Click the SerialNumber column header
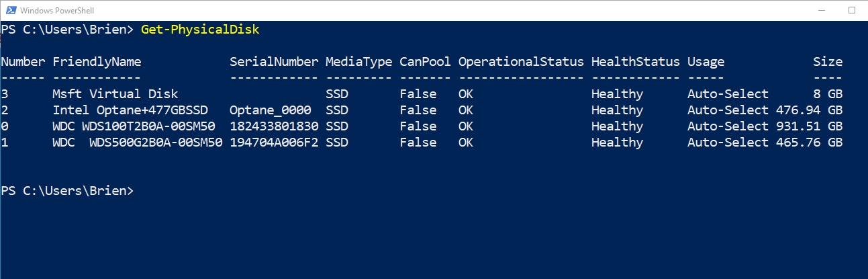This screenshot has height=279, width=868. pyautogui.click(x=274, y=62)
